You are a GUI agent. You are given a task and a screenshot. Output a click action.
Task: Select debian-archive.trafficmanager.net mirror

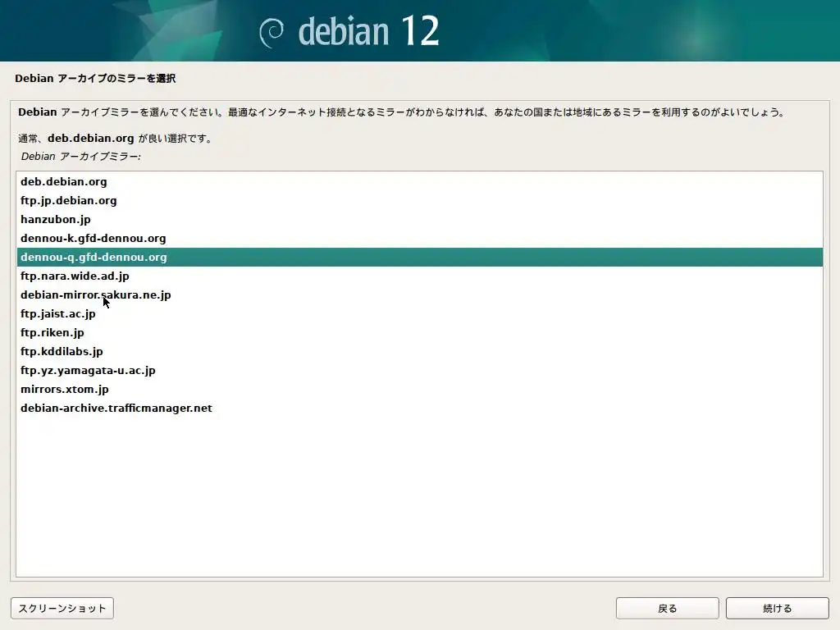tap(419, 408)
